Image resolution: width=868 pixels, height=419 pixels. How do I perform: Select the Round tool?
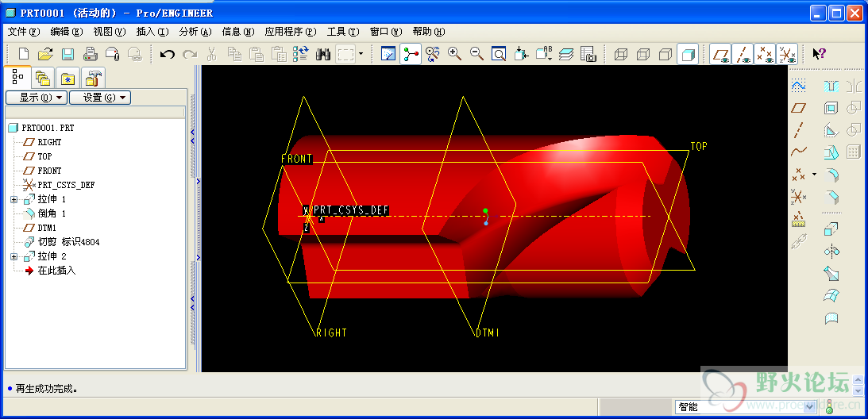(x=831, y=175)
